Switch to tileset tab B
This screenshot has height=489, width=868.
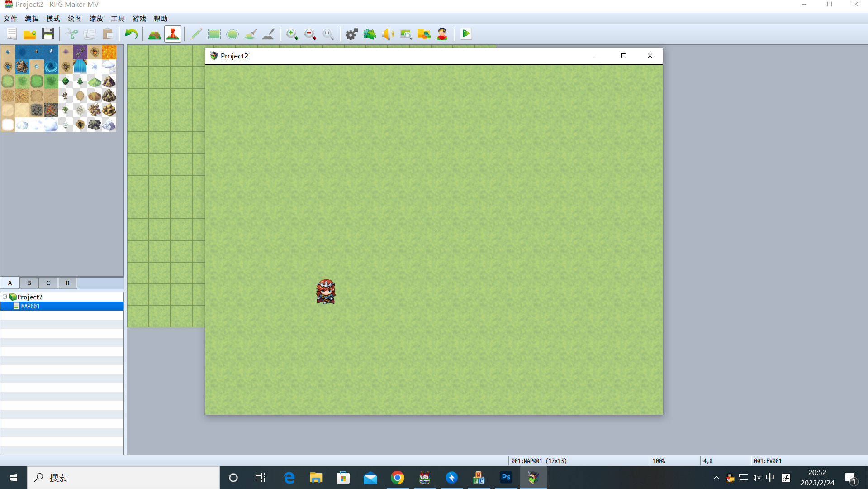29,283
